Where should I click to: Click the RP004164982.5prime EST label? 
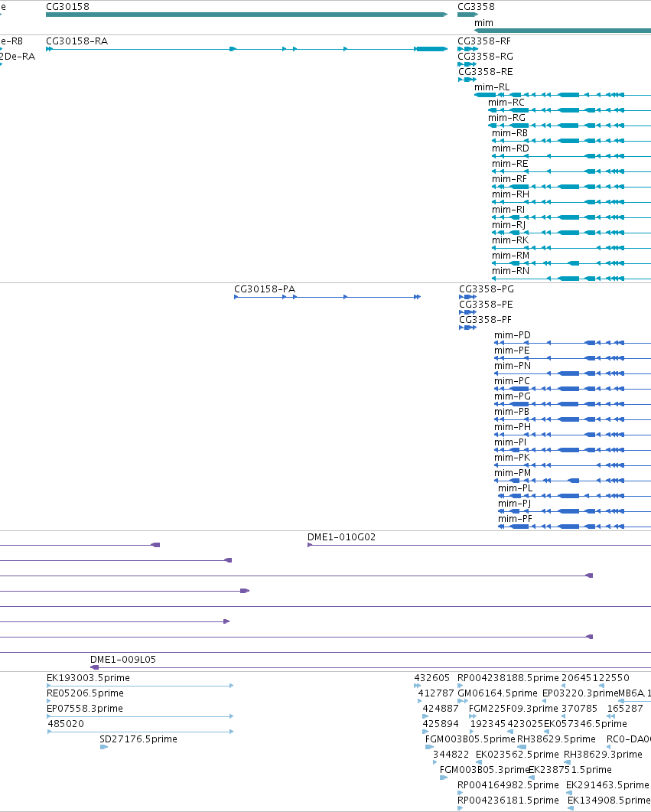tap(508, 784)
